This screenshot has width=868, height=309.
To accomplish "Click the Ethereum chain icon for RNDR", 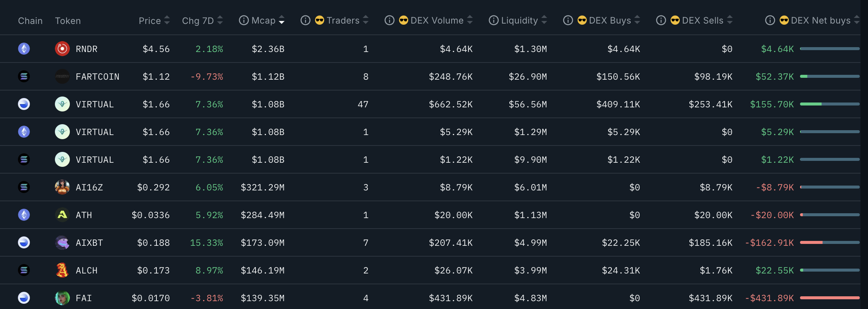I will (24, 49).
